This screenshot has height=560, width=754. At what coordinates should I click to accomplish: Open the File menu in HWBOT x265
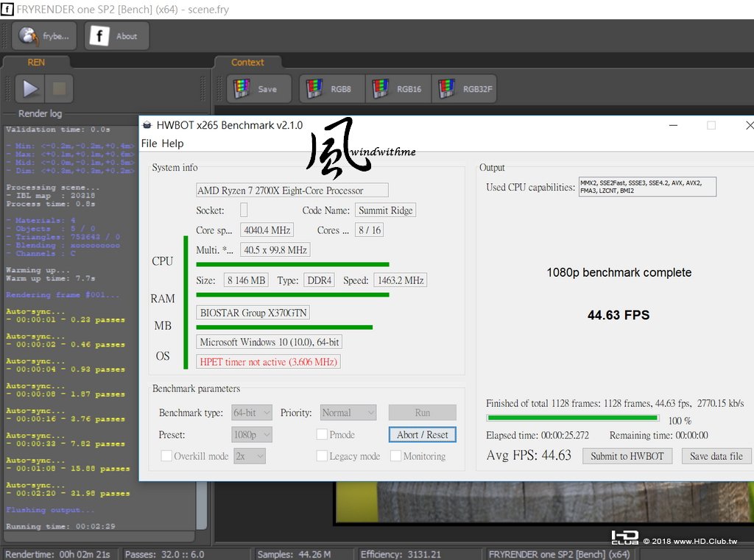[149, 143]
